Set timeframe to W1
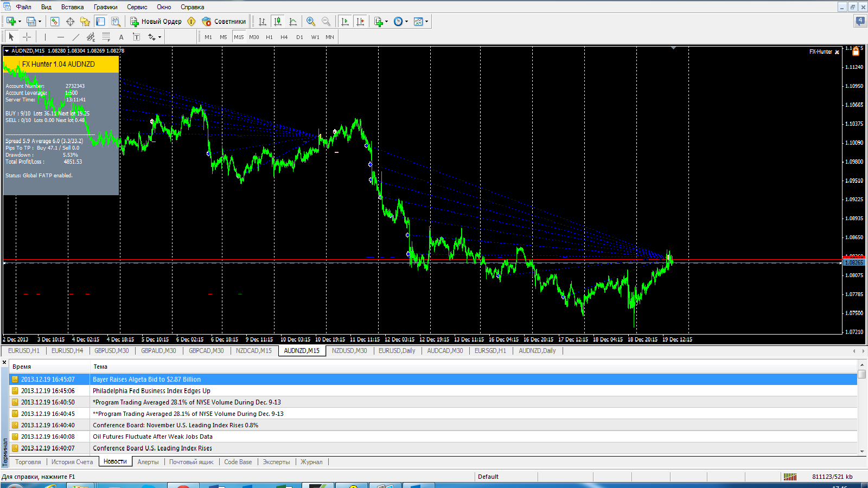 315,37
